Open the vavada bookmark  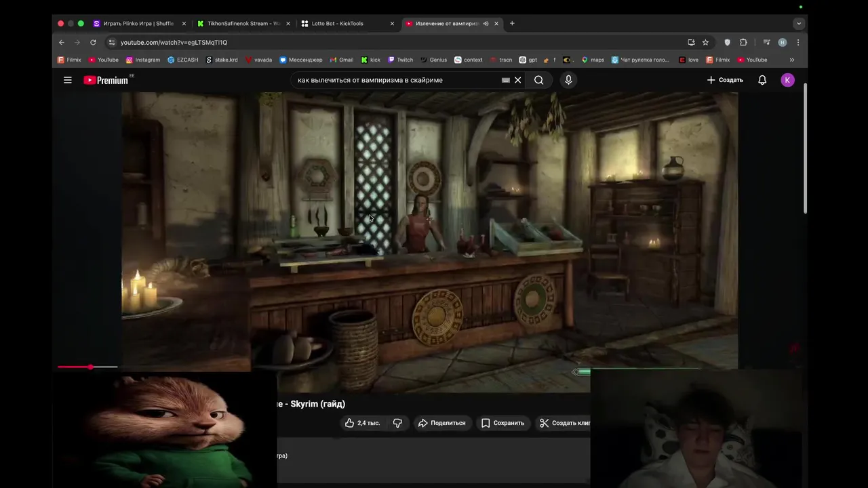(258, 60)
